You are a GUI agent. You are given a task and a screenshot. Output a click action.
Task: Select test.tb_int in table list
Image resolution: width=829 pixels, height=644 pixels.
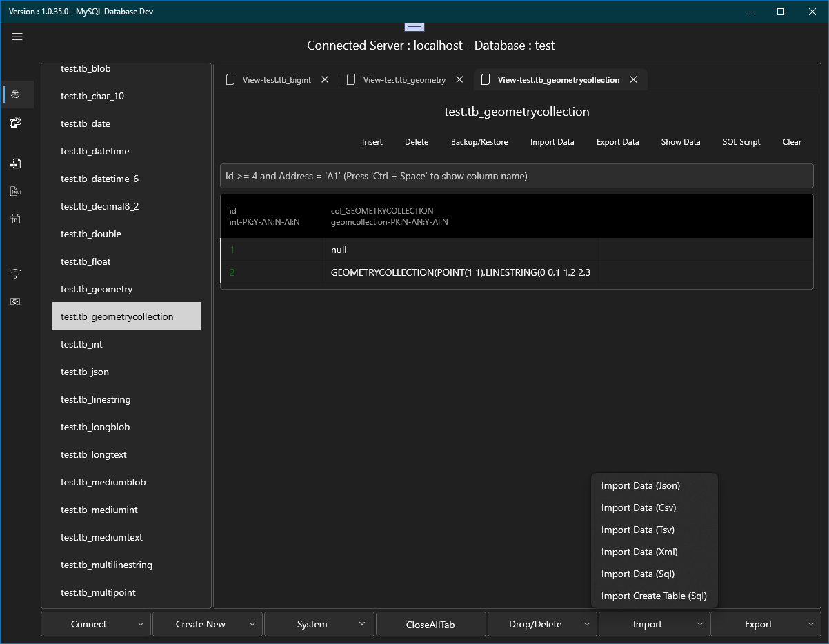127,344
